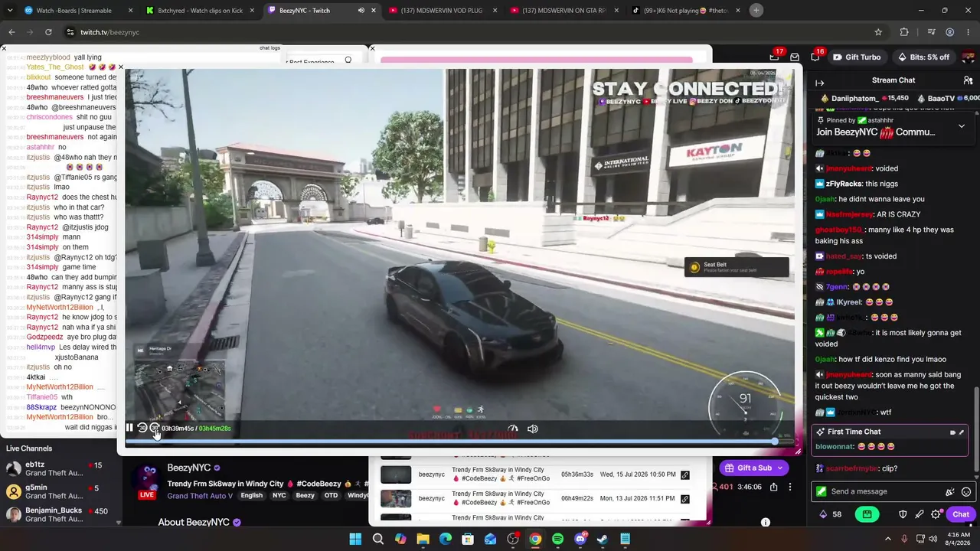Show hidden system tray icons
Screen dimensions: 980x551
coord(888,540)
